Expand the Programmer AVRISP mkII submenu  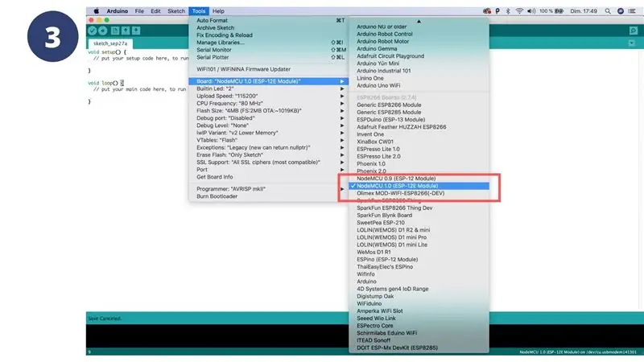point(269,189)
